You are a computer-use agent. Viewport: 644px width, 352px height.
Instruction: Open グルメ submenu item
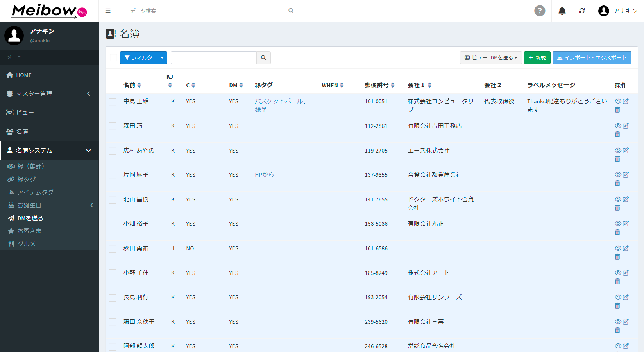[x=49, y=244]
